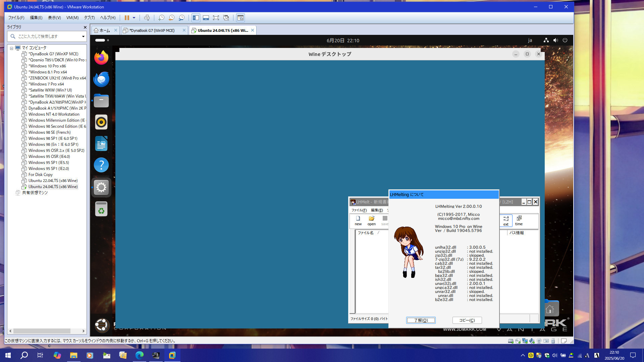The image size is (644, 362).
Task: Revert the VM to its previous snapshot
Action: tap(171, 18)
